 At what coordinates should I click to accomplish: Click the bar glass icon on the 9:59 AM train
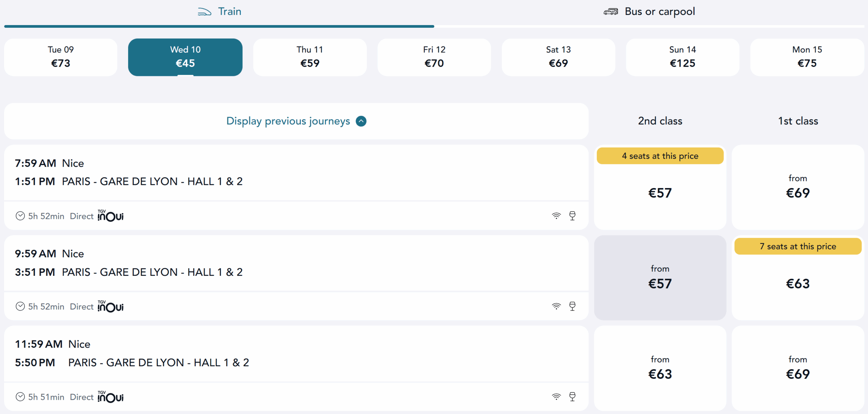[572, 306]
